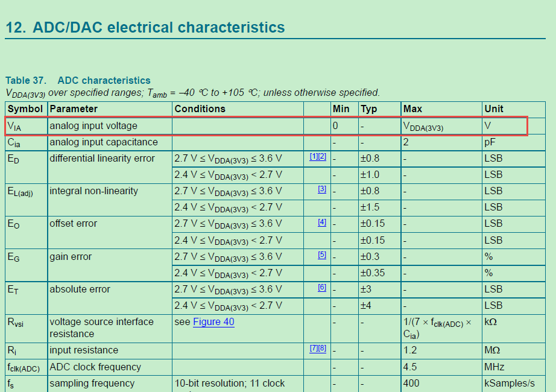Open footnote [4] beside offset error

pos(322,222)
